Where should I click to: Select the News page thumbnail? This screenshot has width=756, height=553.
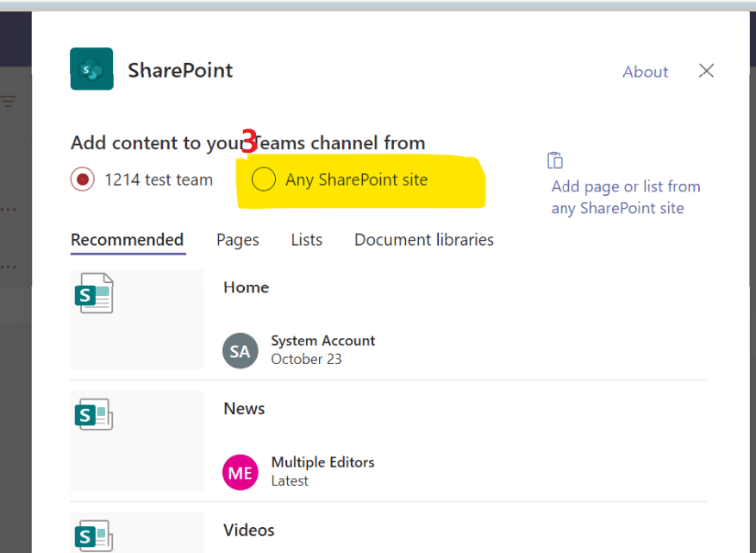(x=137, y=441)
